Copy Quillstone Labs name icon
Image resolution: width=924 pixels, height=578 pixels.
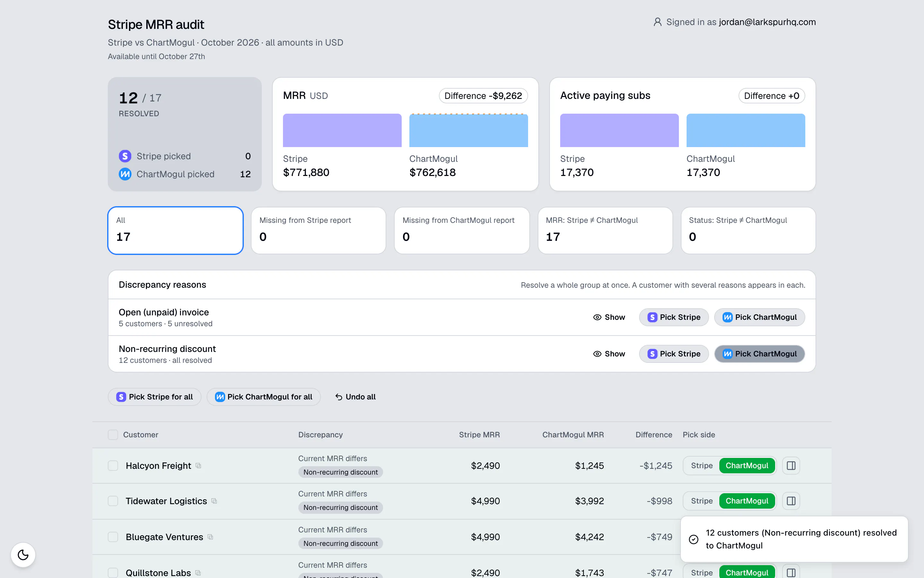click(198, 572)
